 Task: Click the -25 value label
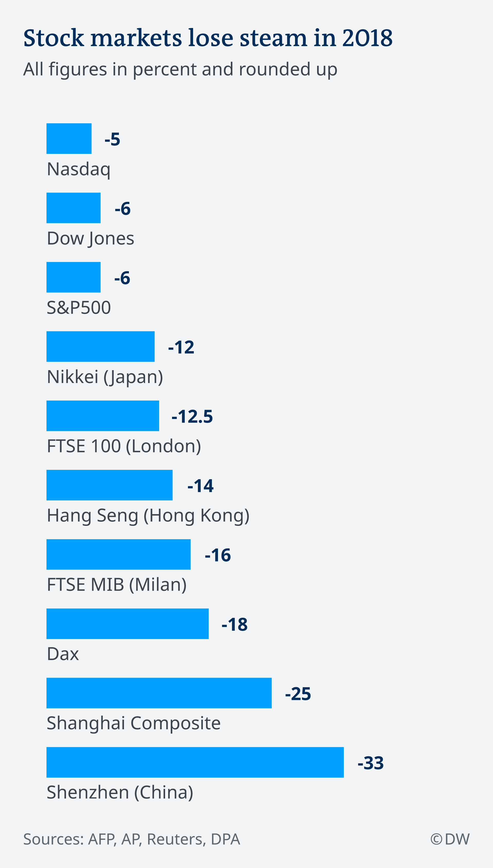tap(298, 694)
